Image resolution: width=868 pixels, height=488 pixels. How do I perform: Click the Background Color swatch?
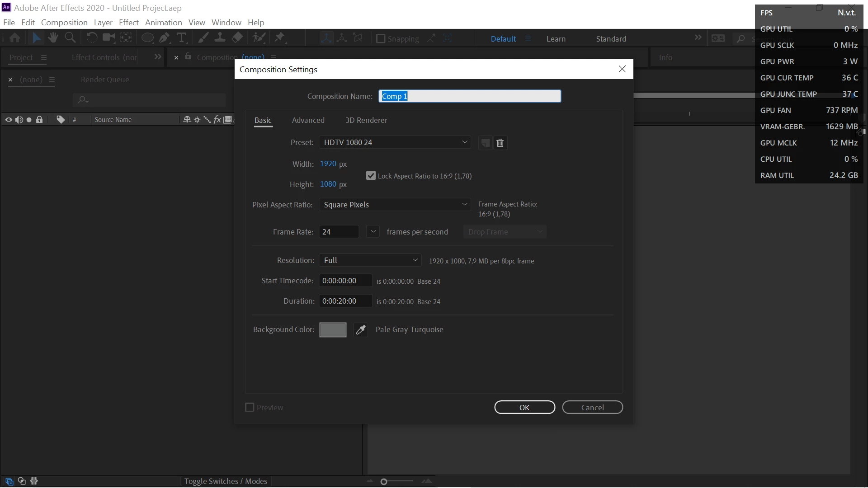tap(333, 330)
